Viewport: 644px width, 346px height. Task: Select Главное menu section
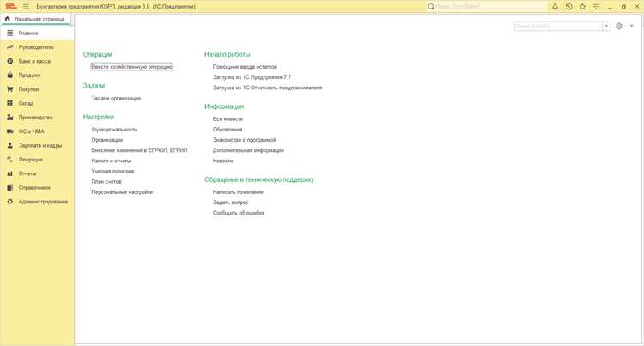[x=28, y=33]
